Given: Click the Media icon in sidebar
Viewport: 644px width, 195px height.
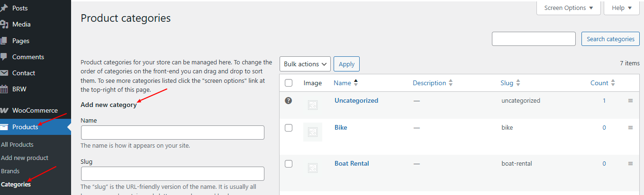Looking at the screenshot, I should pyautogui.click(x=4, y=24).
